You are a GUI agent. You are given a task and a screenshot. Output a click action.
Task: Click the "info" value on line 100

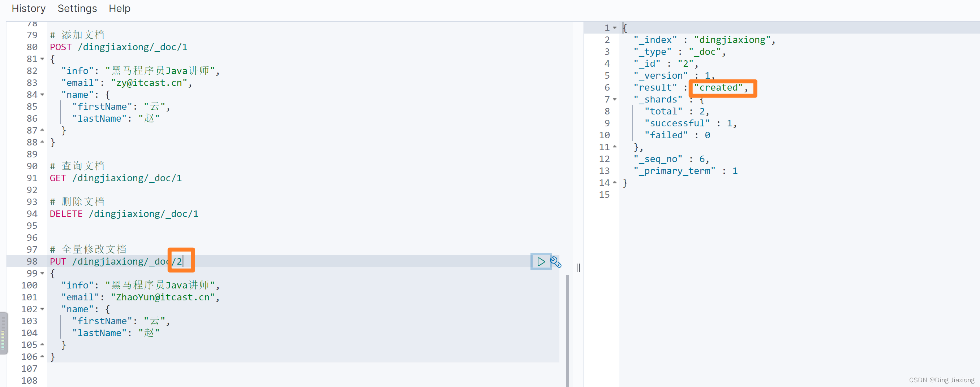point(160,285)
